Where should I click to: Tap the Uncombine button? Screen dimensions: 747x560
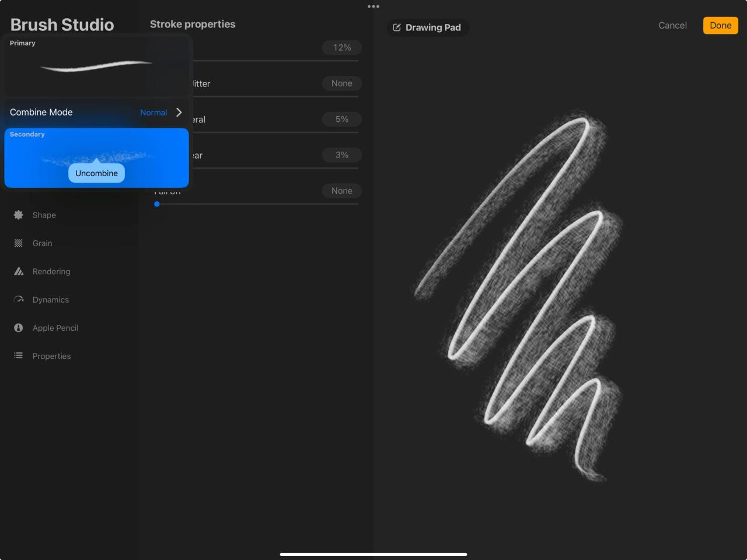[x=96, y=173]
